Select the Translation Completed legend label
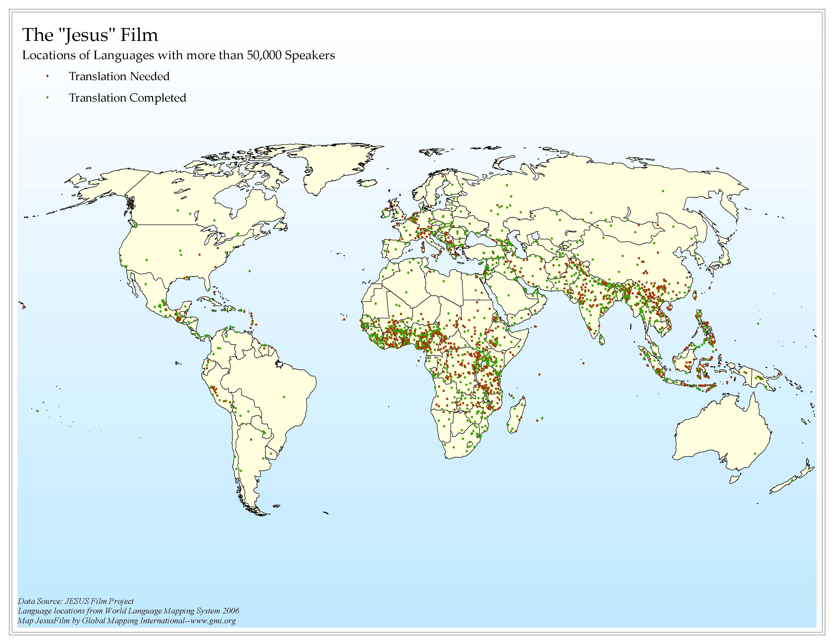The height and width of the screenshot is (644, 834). click(128, 98)
